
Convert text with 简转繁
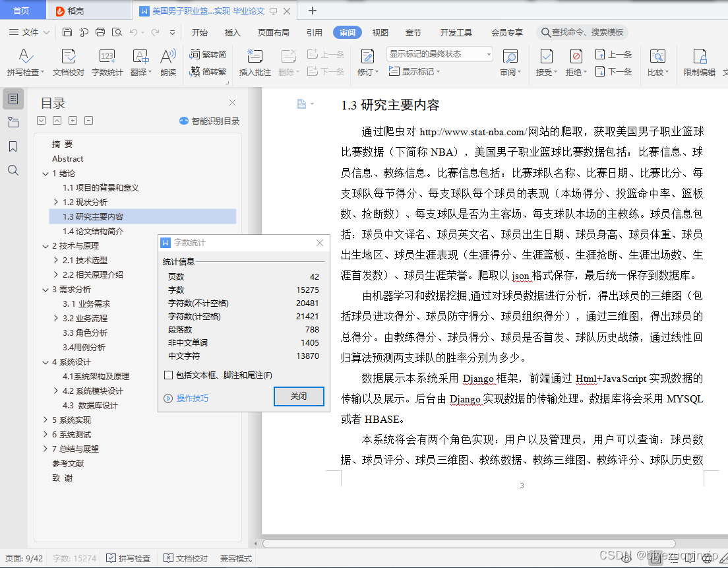[x=208, y=71]
